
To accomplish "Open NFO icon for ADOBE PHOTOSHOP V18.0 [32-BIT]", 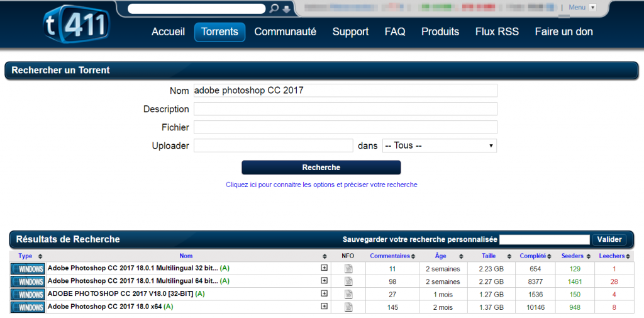I will pyautogui.click(x=348, y=294).
